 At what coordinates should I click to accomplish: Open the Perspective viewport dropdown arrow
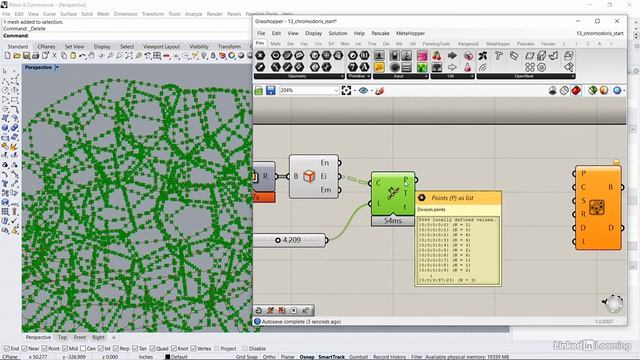click(57, 67)
